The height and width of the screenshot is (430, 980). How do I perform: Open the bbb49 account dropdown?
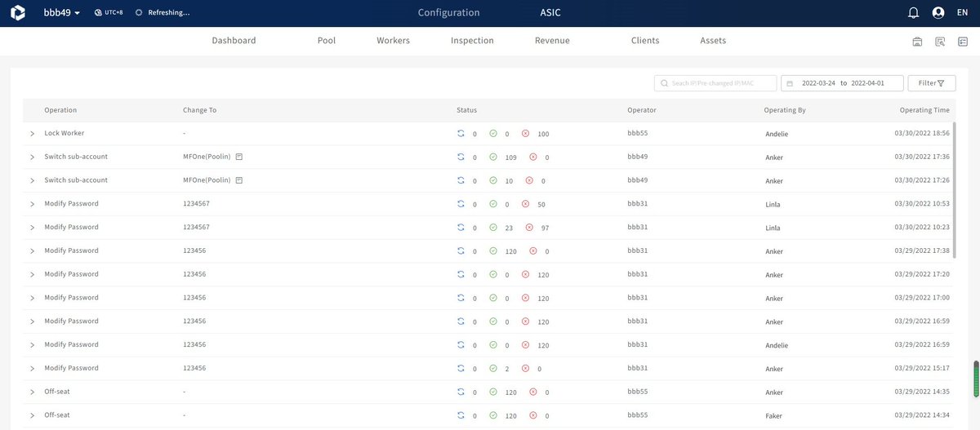tap(61, 12)
